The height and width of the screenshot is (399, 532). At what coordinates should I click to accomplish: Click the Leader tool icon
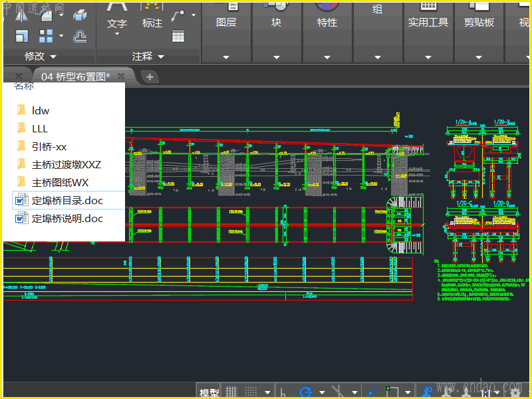click(x=178, y=17)
